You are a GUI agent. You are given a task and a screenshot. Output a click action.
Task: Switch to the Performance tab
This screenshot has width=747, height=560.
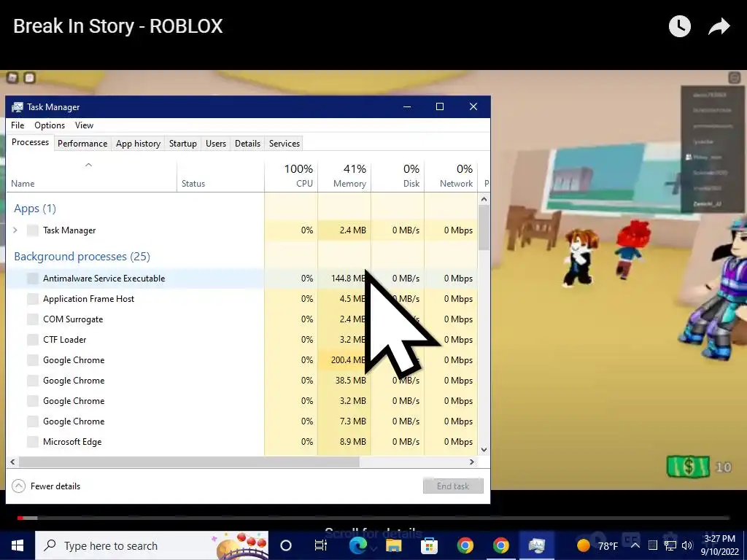tap(82, 144)
